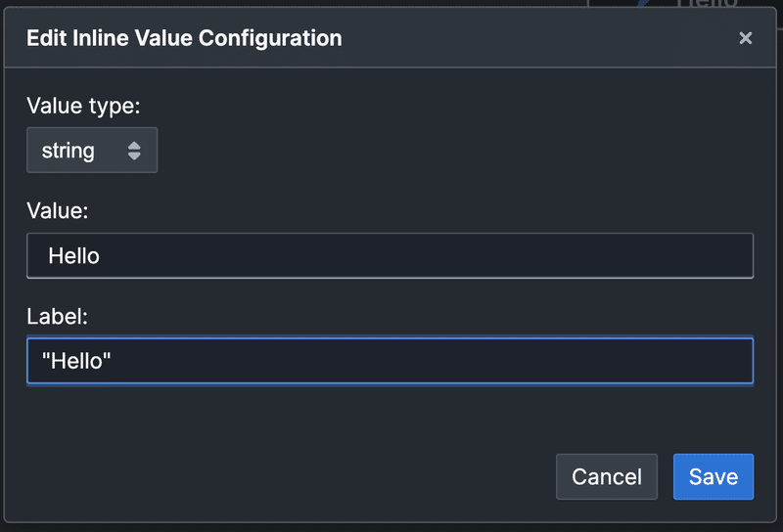
Task: Place cursor after "Hello" in Label field
Action: tap(113, 362)
